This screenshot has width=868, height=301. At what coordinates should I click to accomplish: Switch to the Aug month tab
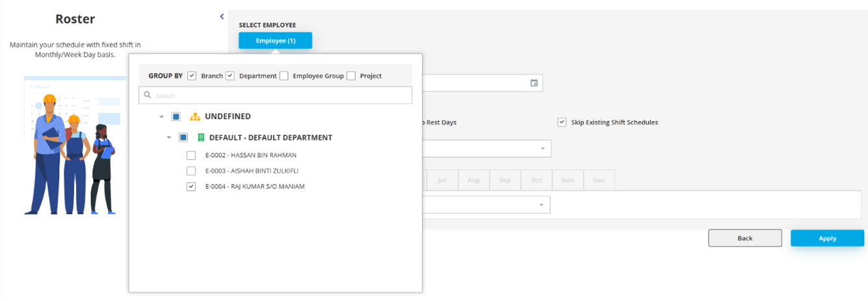[x=473, y=180]
